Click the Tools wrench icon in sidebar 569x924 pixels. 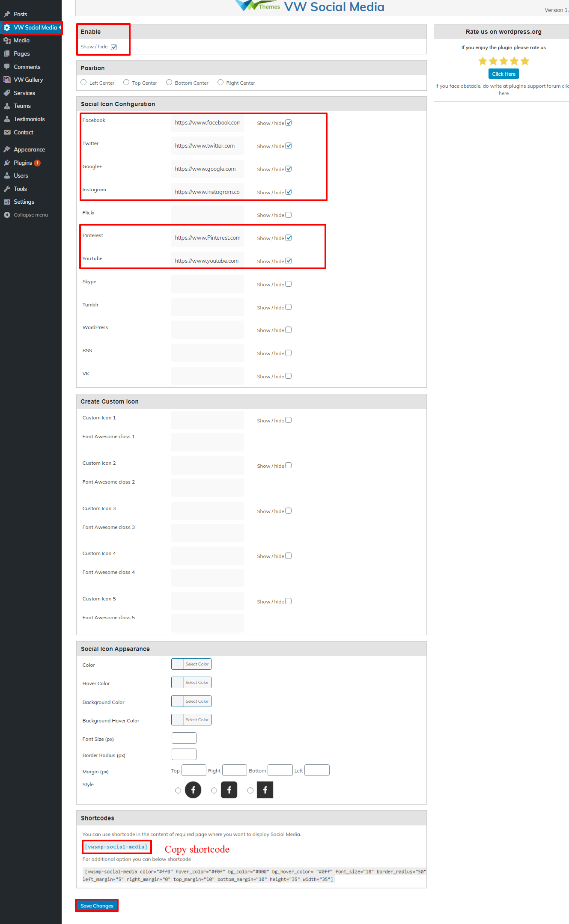[7, 189]
